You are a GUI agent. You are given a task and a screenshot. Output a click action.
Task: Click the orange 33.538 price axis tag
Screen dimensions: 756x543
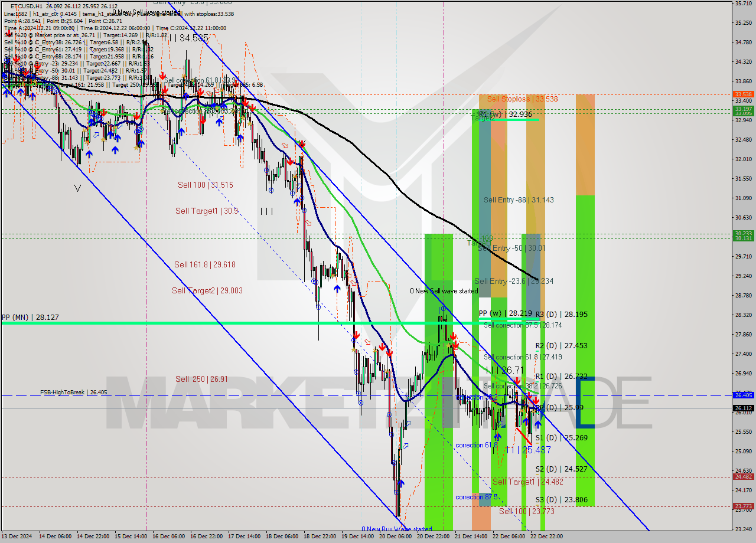743,94
